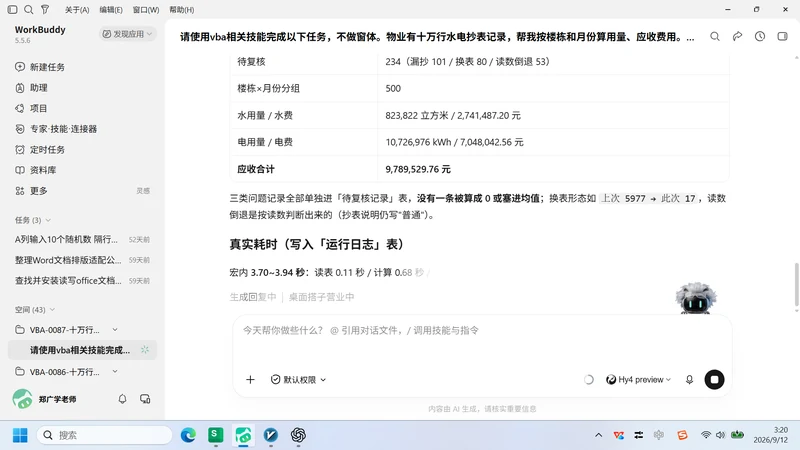This screenshot has height=450, width=800.
Task: Click the Sogou input method tray icon
Action: (682, 435)
